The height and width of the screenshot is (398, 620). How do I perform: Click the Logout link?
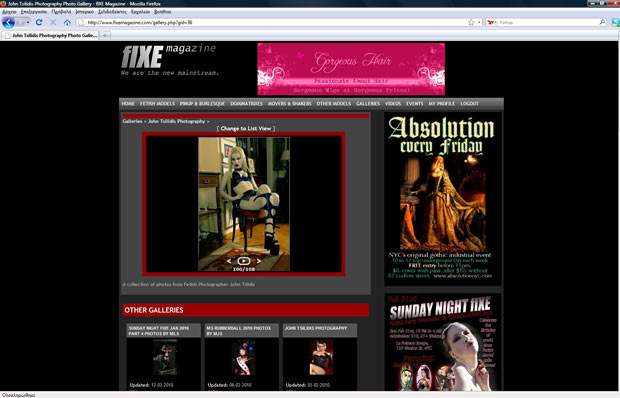[x=469, y=104]
